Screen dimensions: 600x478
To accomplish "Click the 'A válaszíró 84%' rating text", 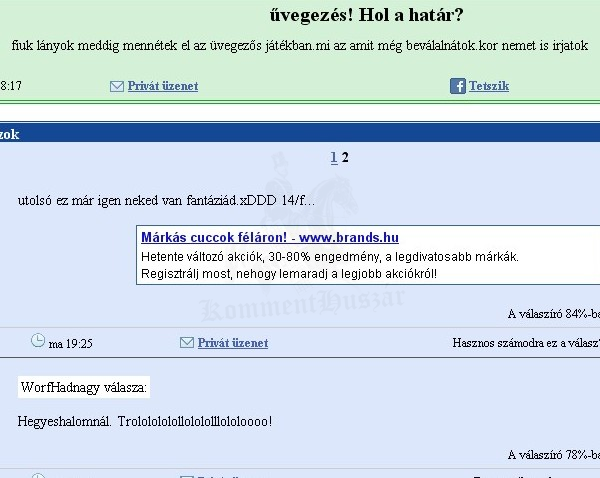I will pos(554,314).
